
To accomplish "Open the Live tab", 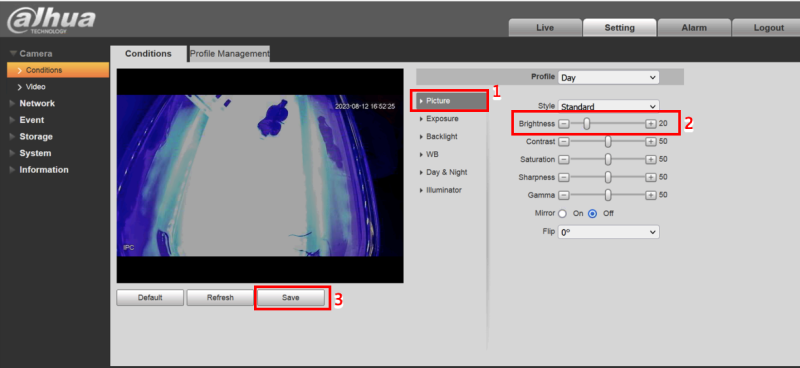I will 545,28.
